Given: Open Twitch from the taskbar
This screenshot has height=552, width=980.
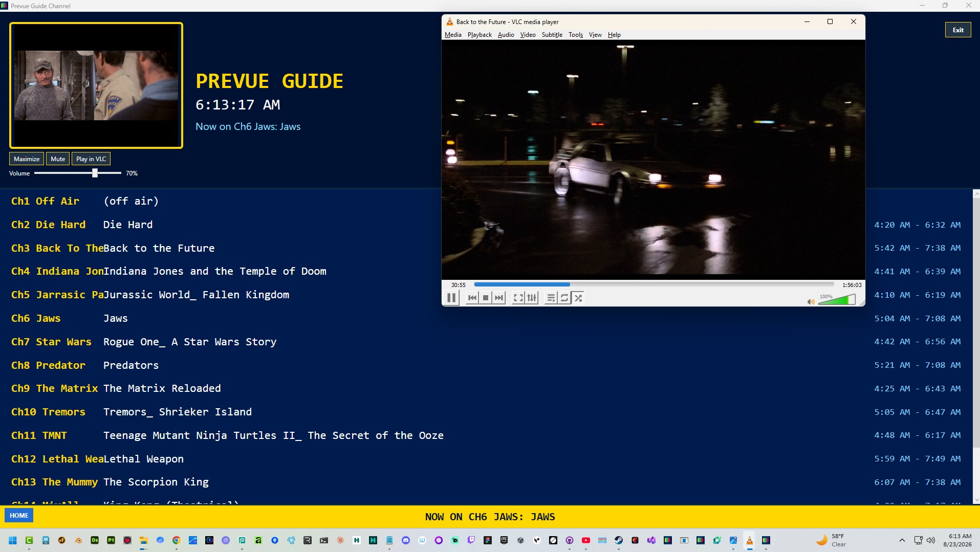Looking at the screenshot, I should point(471,540).
